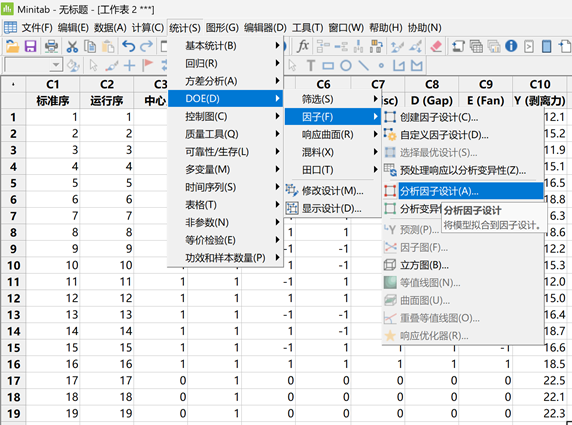Screen dimensions: 572x425
Task: Choose 创建因子设计(C)... entry
Action: (x=463, y=117)
